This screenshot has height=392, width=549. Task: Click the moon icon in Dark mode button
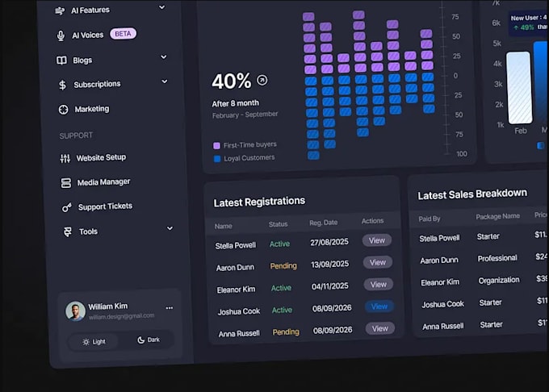(140, 340)
